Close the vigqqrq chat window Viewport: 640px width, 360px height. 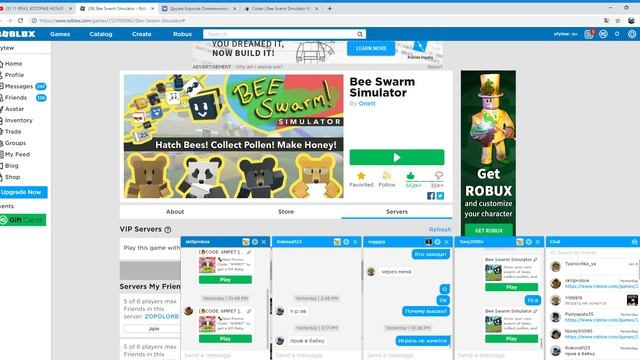pyautogui.click(x=447, y=242)
